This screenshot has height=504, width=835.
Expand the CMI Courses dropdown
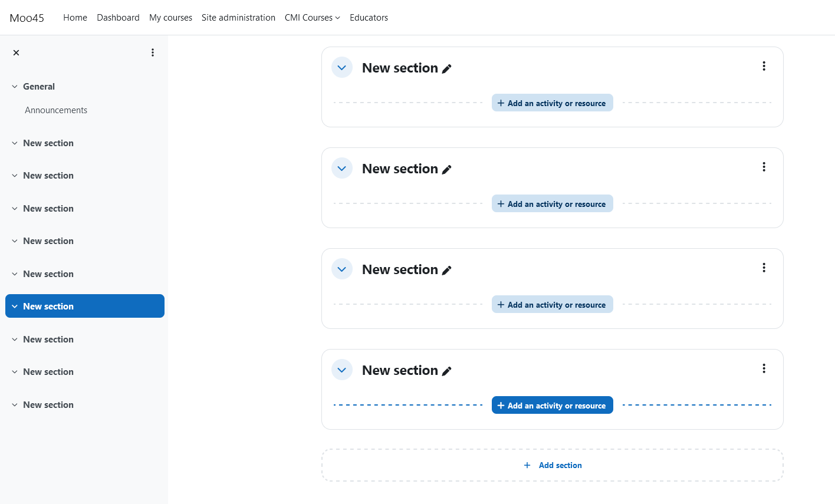[313, 18]
